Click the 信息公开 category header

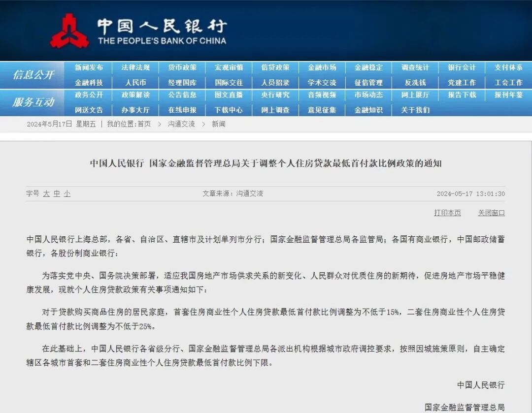point(33,75)
